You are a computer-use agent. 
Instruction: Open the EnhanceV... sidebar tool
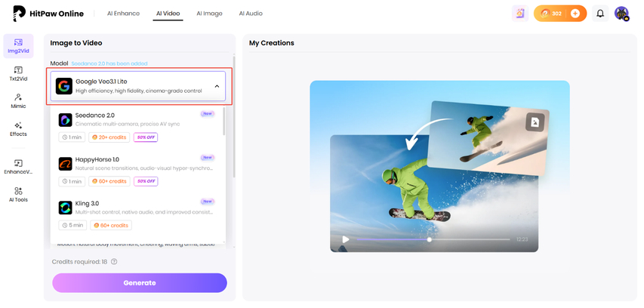point(18,167)
